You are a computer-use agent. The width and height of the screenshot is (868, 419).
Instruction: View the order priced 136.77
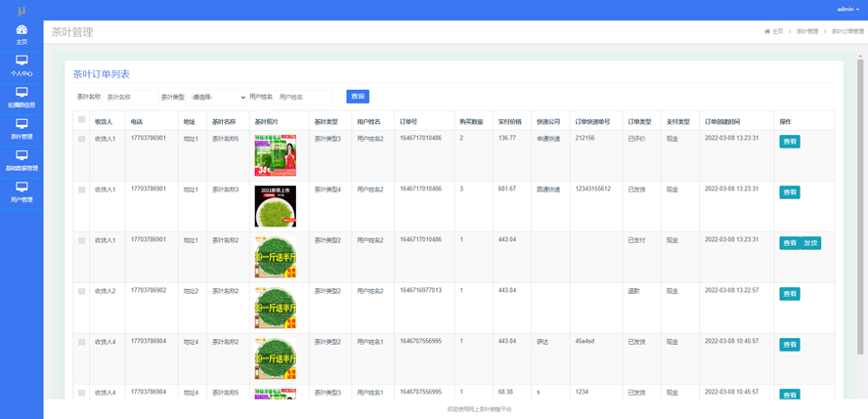pos(790,142)
